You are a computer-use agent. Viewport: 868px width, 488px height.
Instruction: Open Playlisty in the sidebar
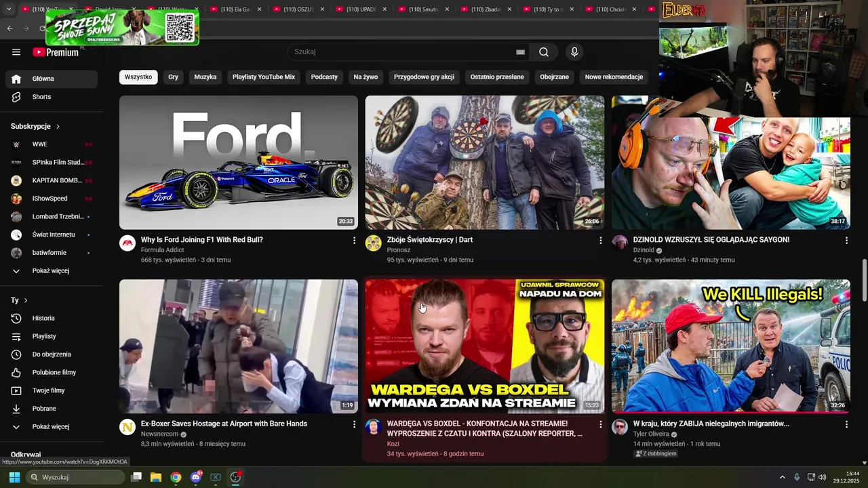[52, 336]
